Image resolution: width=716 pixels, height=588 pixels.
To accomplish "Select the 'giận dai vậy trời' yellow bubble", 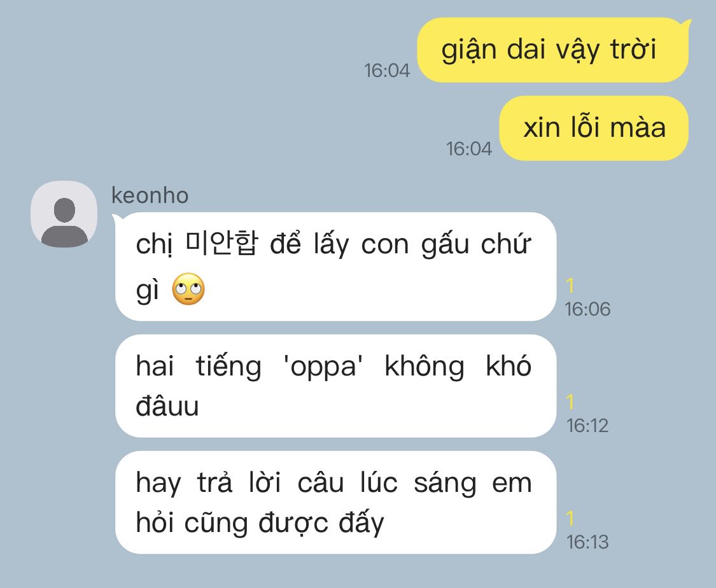I will [552, 50].
